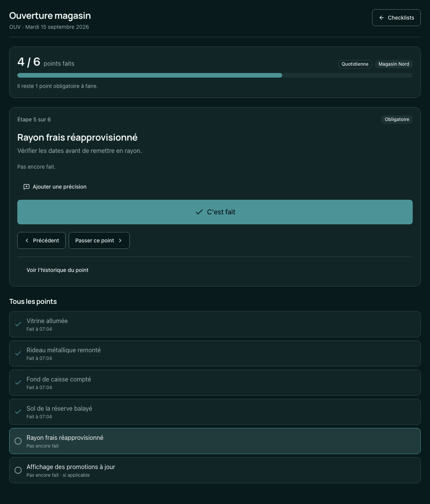Screen dimensions: 430x504
Task: Toggle the circle for Rayon frais réapprovisionné
Action: [x=18, y=441]
